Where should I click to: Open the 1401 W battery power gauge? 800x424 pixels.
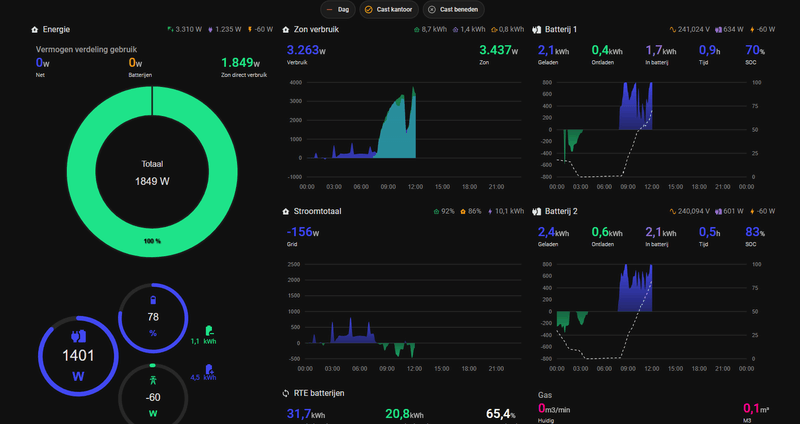(x=78, y=356)
